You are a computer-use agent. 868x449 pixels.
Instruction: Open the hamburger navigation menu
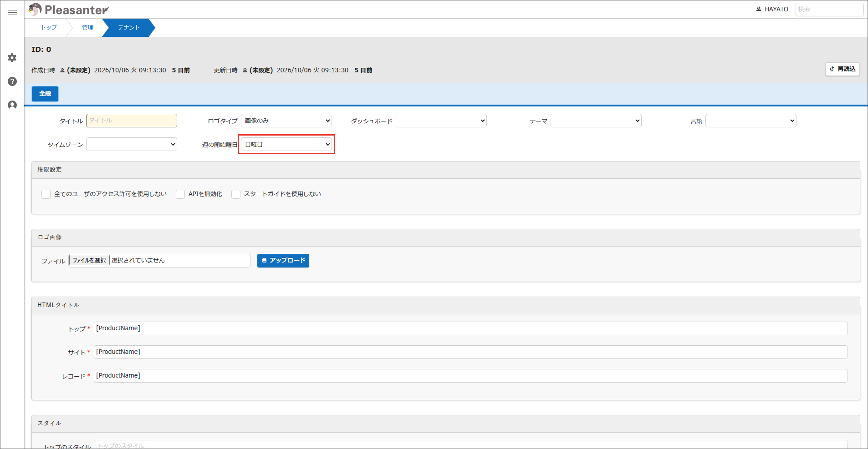tap(12, 12)
